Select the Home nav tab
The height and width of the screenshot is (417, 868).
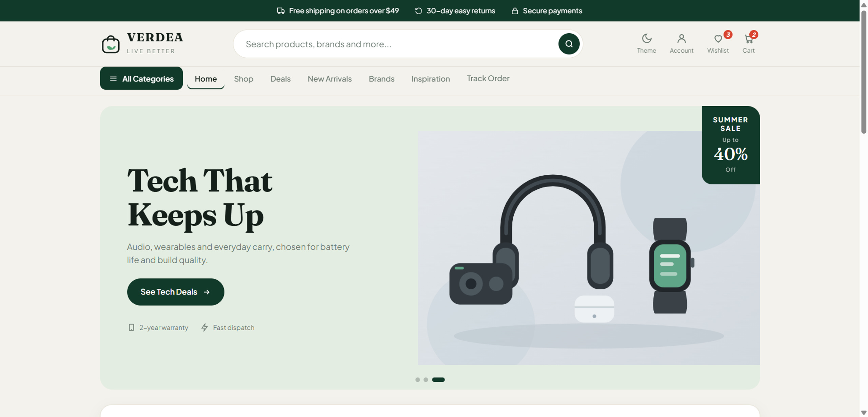(205, 79)
